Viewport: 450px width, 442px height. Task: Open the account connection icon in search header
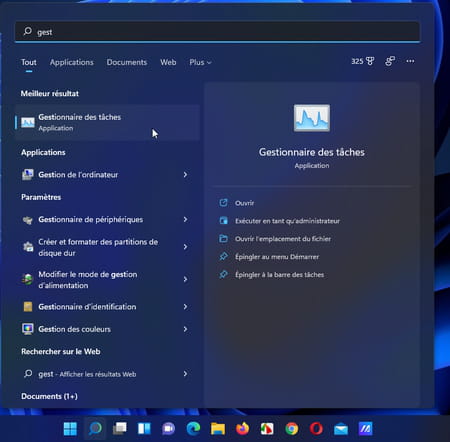click(x=390, y=61)
